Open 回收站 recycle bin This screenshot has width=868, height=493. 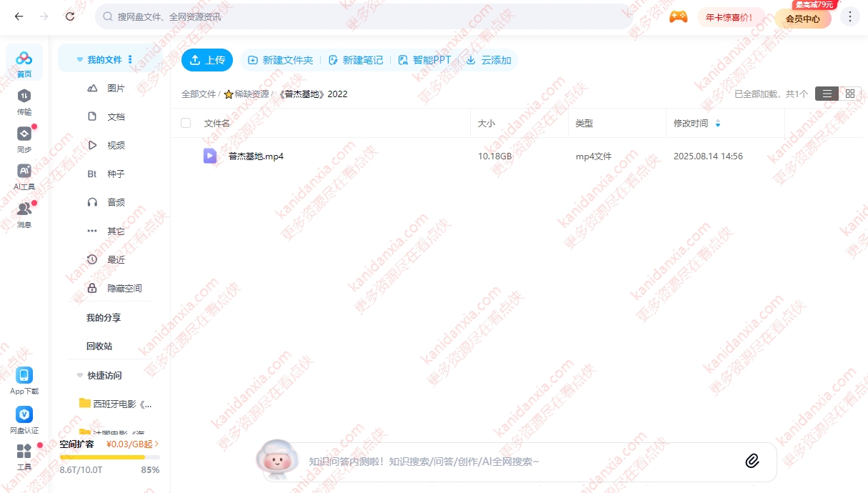[99, 346]
